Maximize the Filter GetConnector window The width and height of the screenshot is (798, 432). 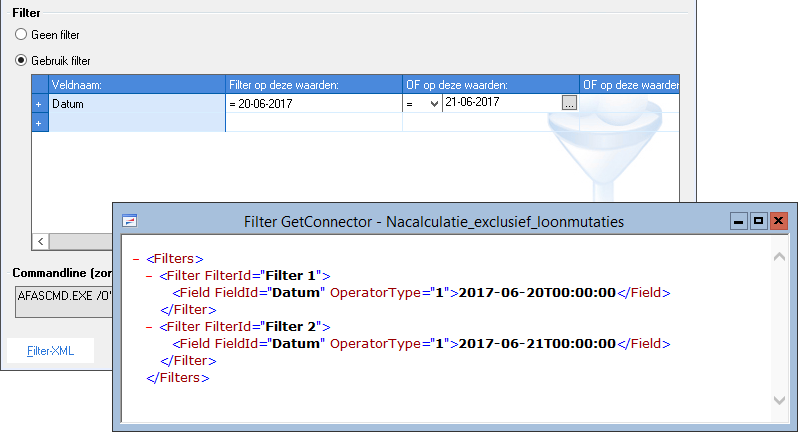click(x=758, y=221)
